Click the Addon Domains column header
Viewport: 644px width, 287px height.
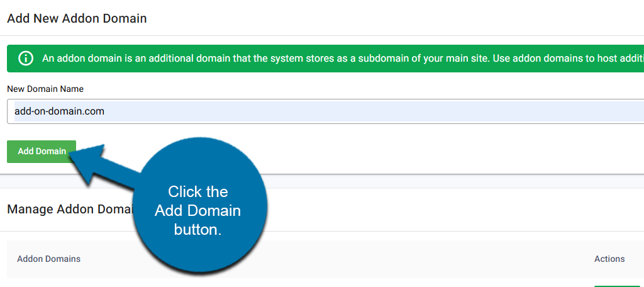click(48, 259)
